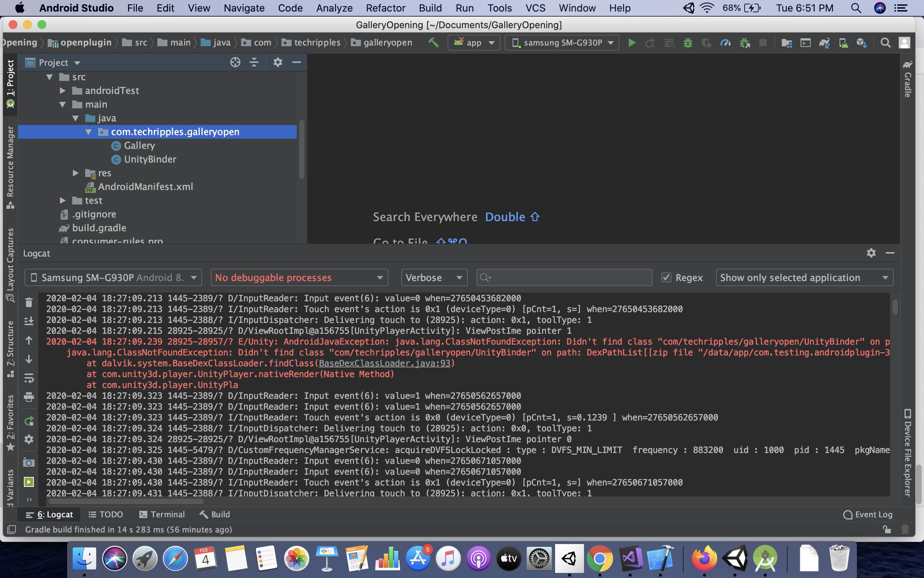Click the Logcat print icon
This screenshot has height=578, width=924.
click(29, 397)
